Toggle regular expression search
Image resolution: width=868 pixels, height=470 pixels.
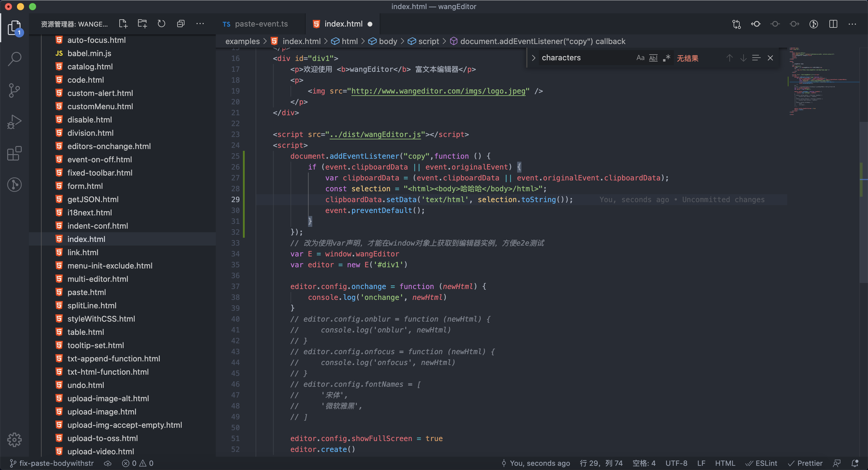click(666, 58)
